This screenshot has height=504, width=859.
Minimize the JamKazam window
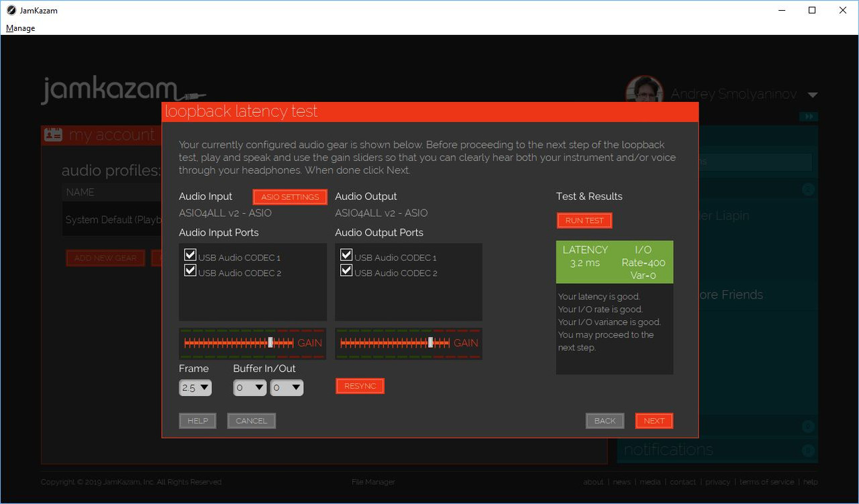(781, 10)
